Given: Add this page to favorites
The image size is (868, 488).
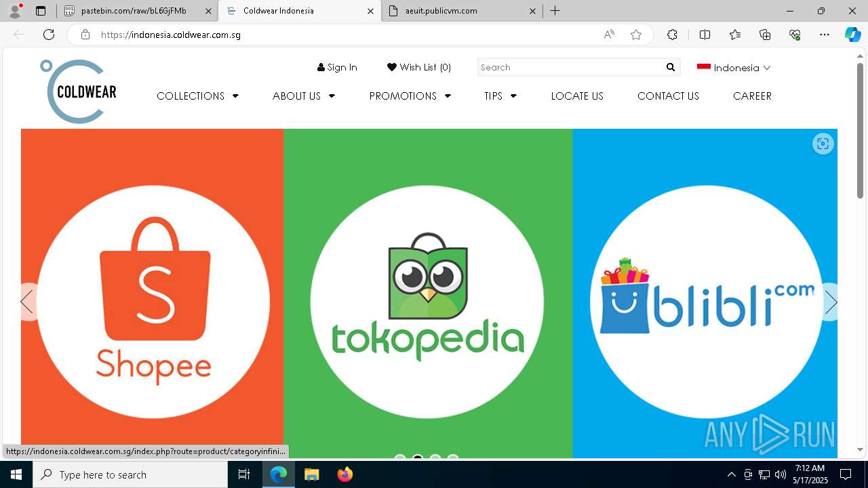Looking at the screenshot, I should coord(636,35).
